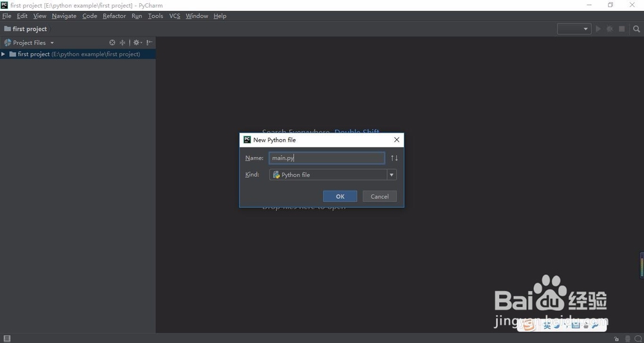Click the Project Files view icon
Screen dimensions: 644x343
pos(7,42)
